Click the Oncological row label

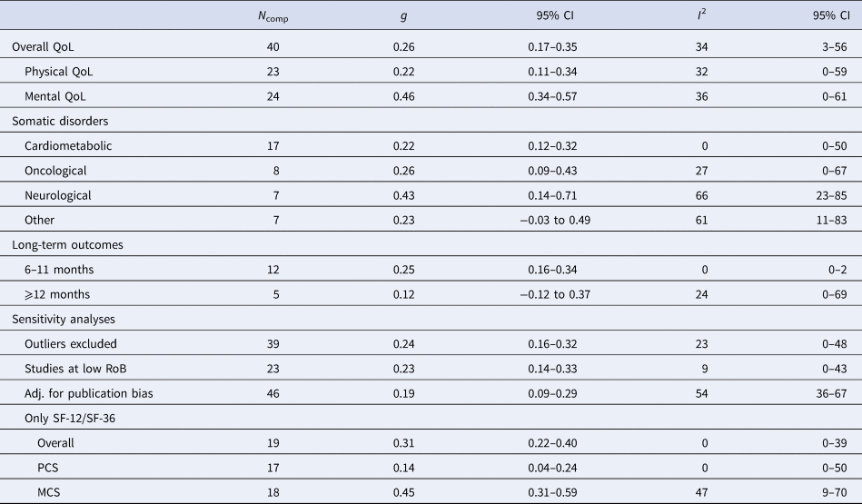tap(61, 170)
